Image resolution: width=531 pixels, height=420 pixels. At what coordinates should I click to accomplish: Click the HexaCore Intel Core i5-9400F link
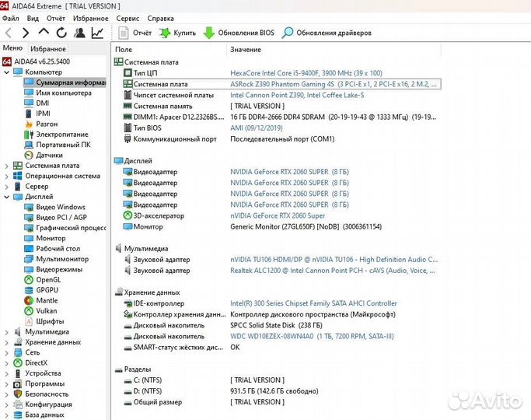click(x=306, y=73)
